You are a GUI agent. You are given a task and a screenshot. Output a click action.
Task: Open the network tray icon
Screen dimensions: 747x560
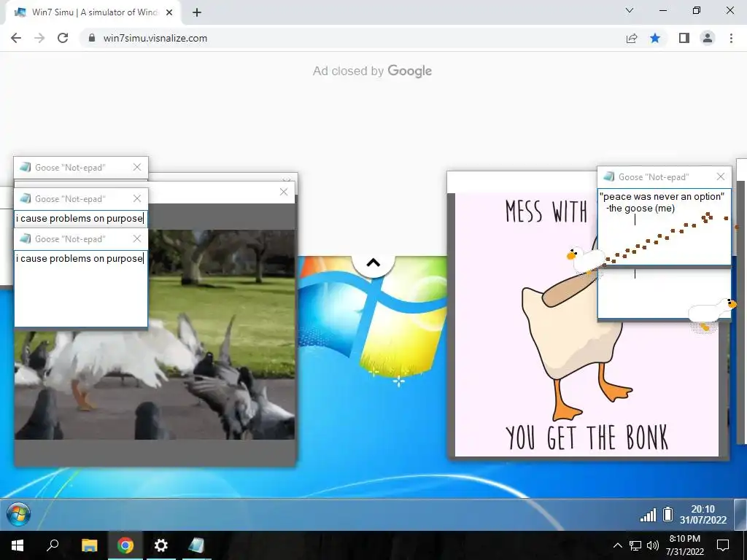635,545
